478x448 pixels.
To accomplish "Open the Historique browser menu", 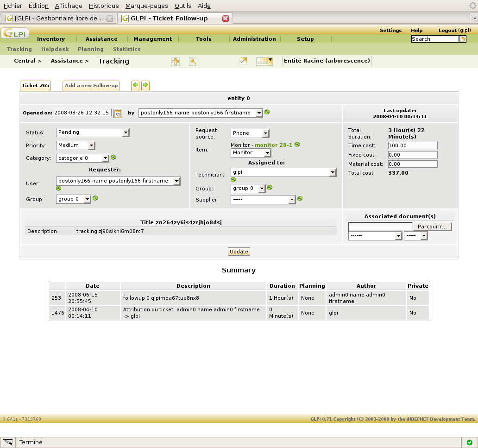I will click(x=104, y=6).
